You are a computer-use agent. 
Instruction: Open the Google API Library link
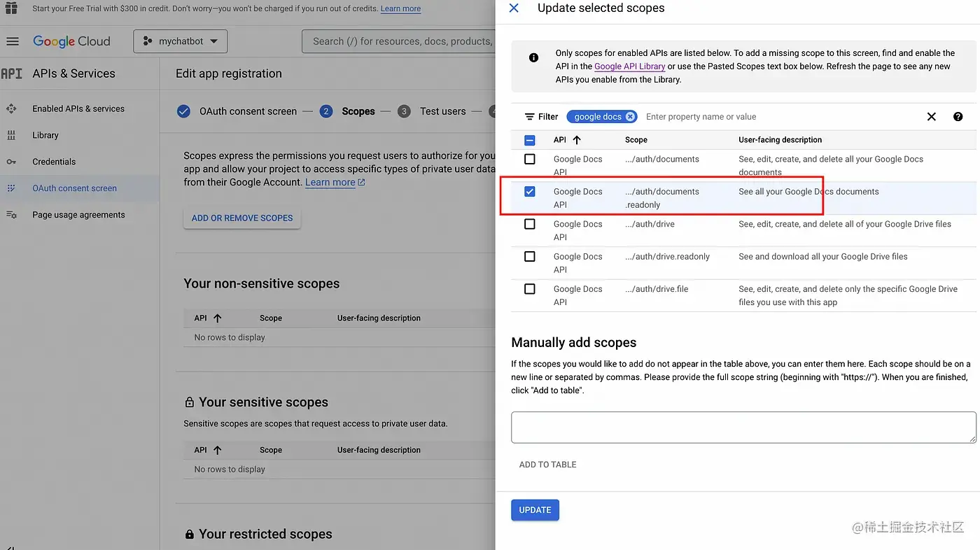point(629,66)
